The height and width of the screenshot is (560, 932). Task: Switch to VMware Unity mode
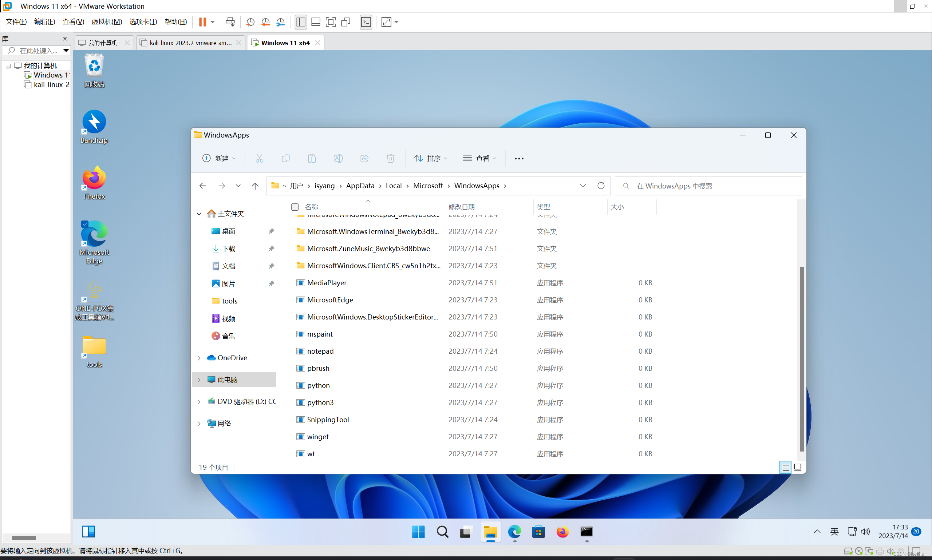point(345,22)
